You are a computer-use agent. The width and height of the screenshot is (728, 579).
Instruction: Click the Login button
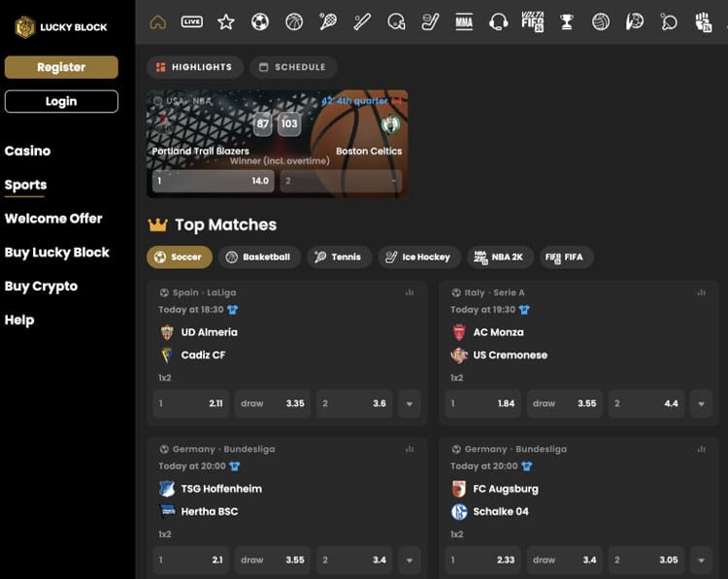(x=61, y=101)
